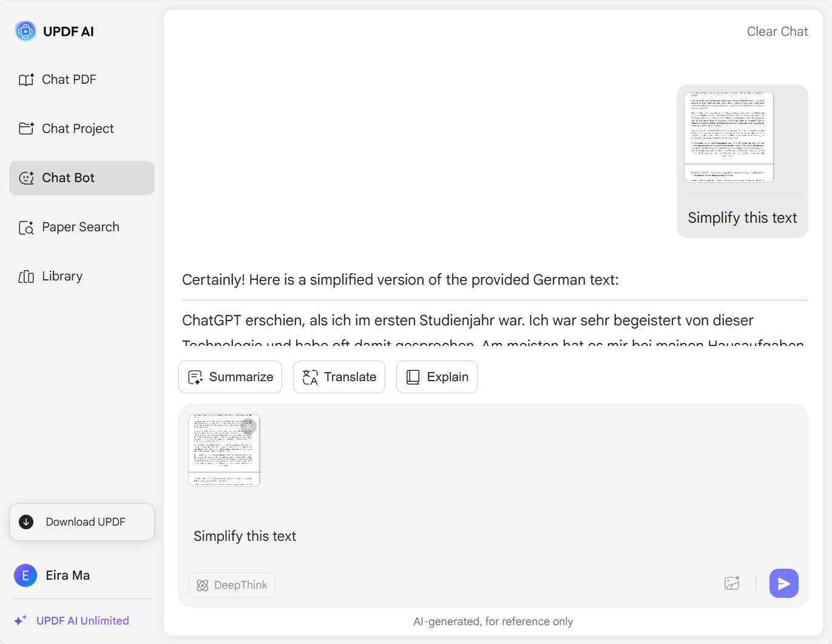Remove the attached image thumbnail

(249, 427)
